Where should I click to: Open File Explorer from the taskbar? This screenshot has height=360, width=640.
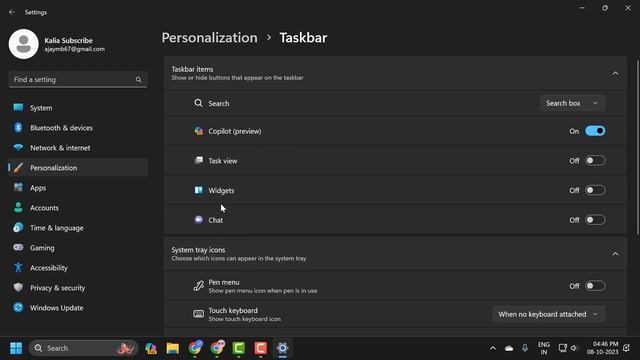[x=173, y=348]
